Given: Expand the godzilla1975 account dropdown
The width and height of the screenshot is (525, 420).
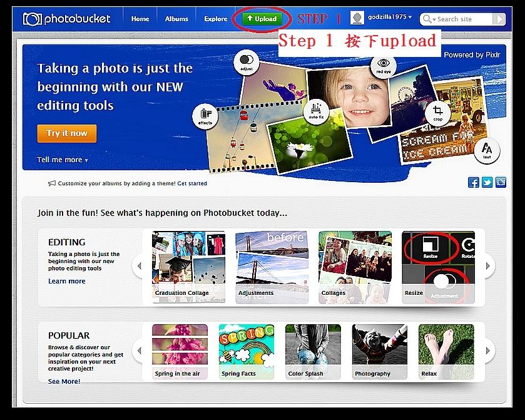Looking at the screenshot, I should (390, 17).
